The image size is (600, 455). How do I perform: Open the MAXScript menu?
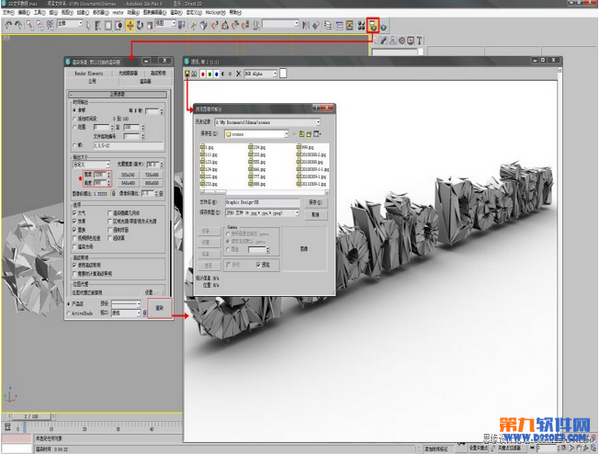tap(215, 13)
